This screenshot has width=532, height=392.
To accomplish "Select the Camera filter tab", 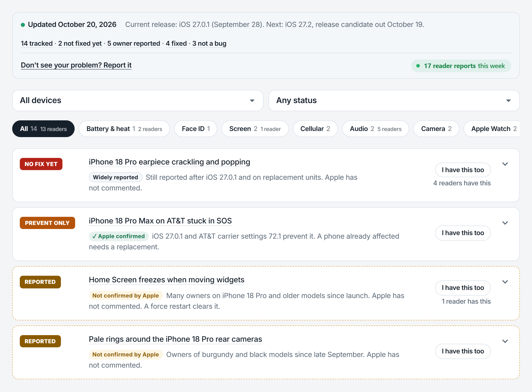I will 436,129.
